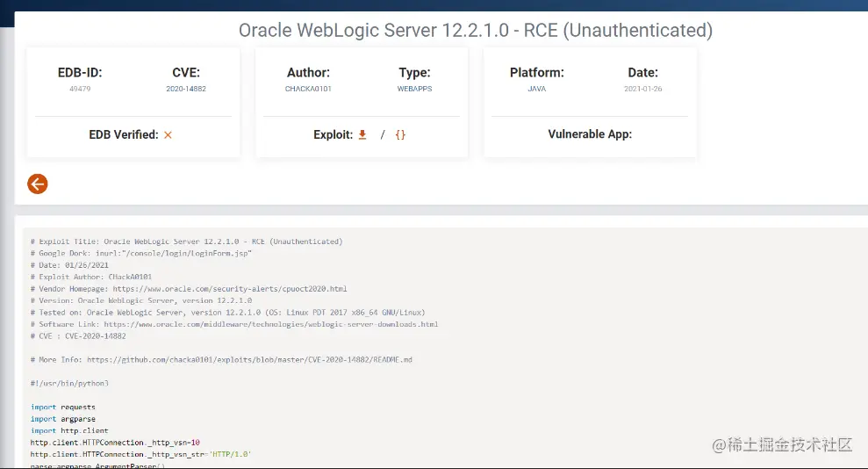
Task: Click the '# Exploit Title' comment line
Action: coord(187,242)
